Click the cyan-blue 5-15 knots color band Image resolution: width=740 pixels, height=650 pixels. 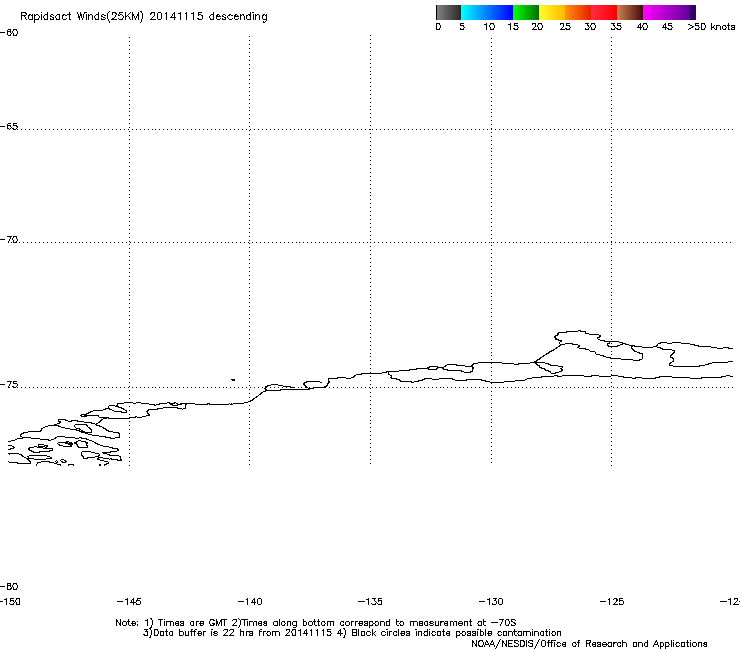487,12
